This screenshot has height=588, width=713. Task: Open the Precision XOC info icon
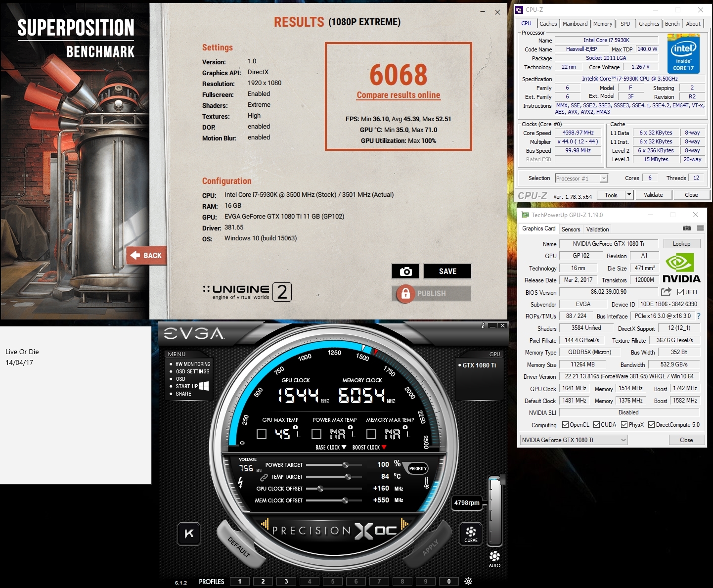click(483, 325)
